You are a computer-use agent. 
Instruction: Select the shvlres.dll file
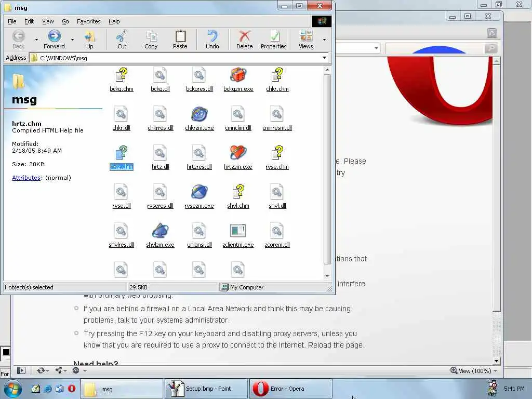(121, 236)
